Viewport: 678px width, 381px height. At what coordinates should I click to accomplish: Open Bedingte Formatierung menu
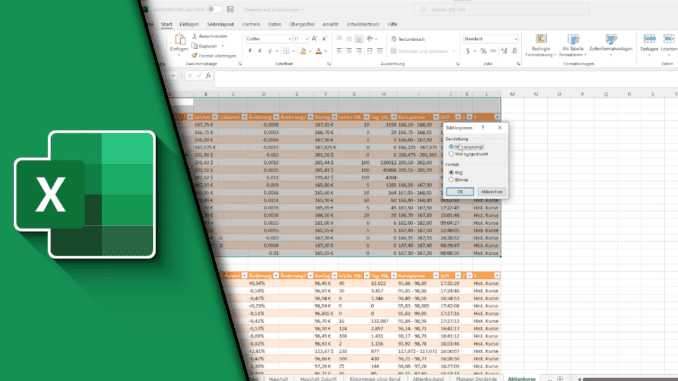(x=540, y=45)
